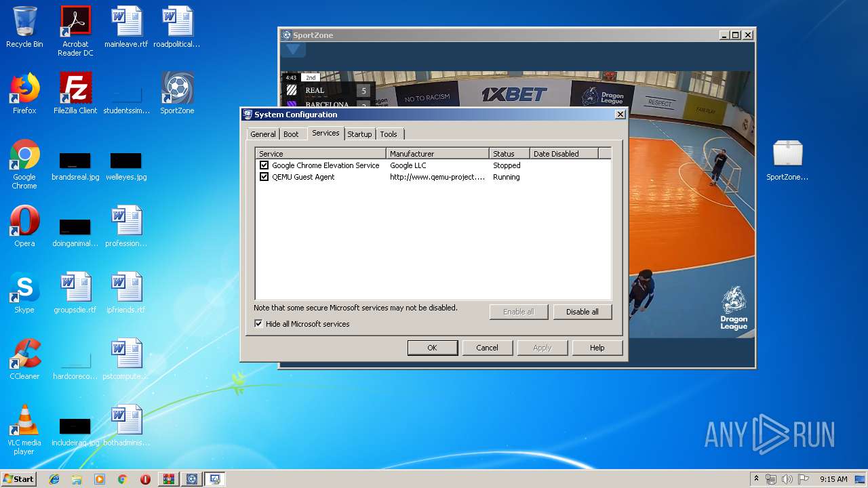The height and width of the screenshot is (488, 868).
Task: Select doinganimal file on desktop
Action: pyautogui.click(x=75, y=232)
